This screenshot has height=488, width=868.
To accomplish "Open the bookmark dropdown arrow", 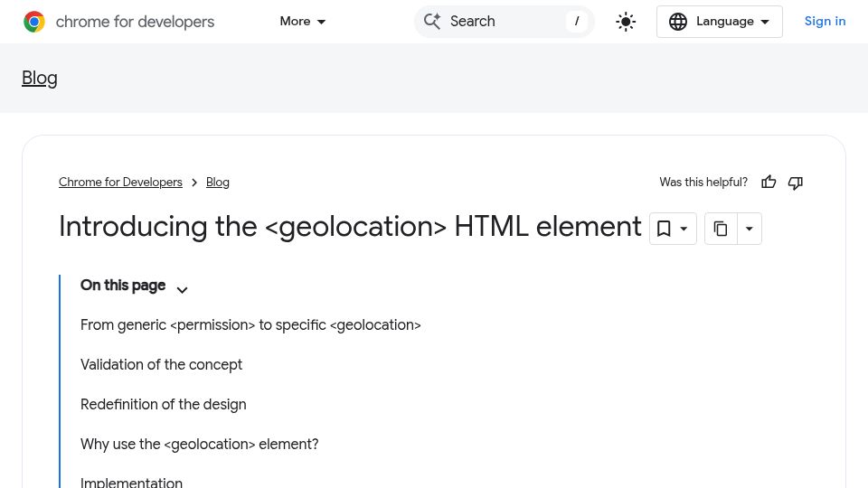I will [684, 229].
